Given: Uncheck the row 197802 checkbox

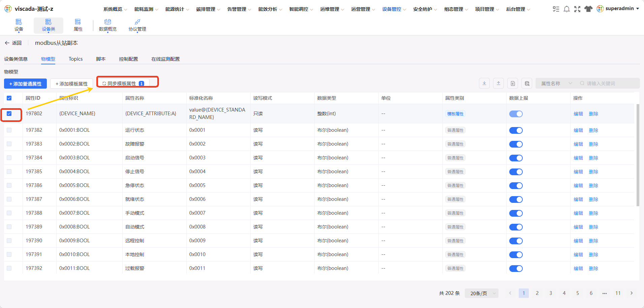Looking at the screenshot, I should 9,114.
